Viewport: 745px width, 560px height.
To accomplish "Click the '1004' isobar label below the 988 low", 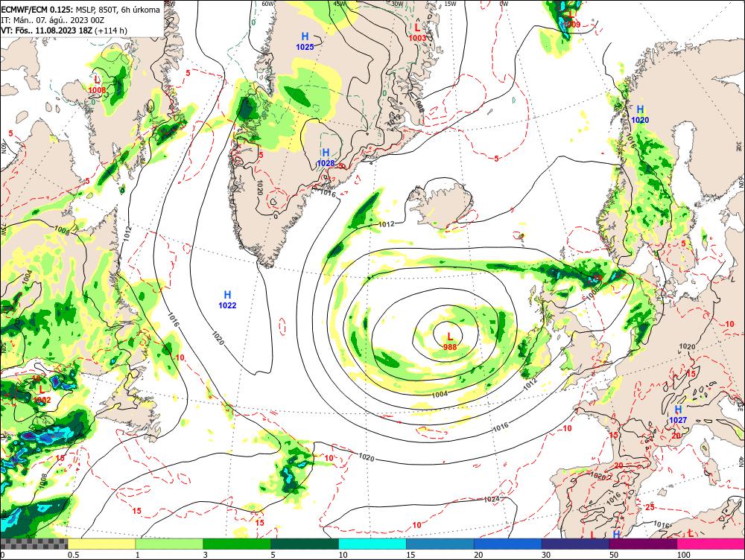I will pyautogui.click(x=440, y=394).
